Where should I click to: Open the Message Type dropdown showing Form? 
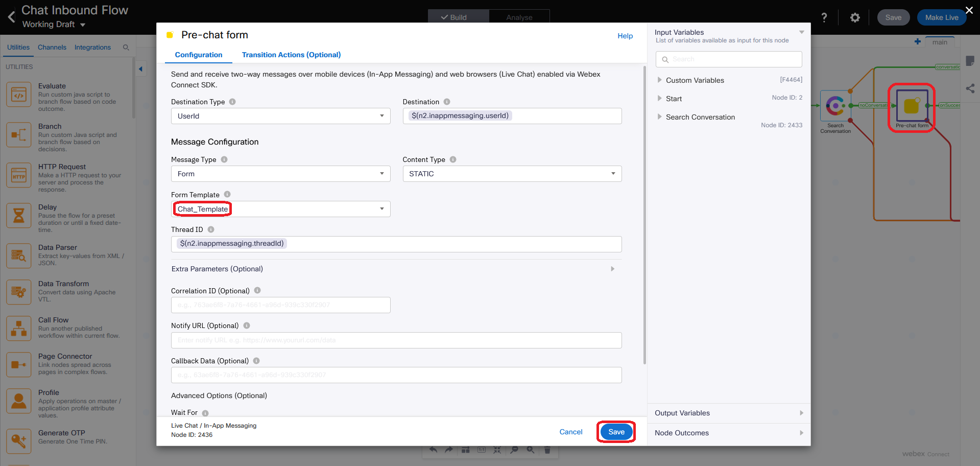click(x=280, y=174)
